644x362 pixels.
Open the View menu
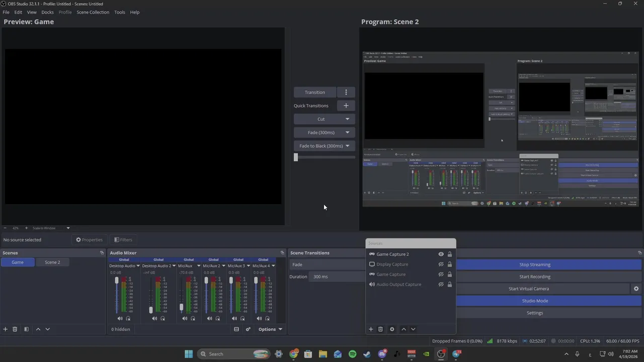click(x=32, y=12)
